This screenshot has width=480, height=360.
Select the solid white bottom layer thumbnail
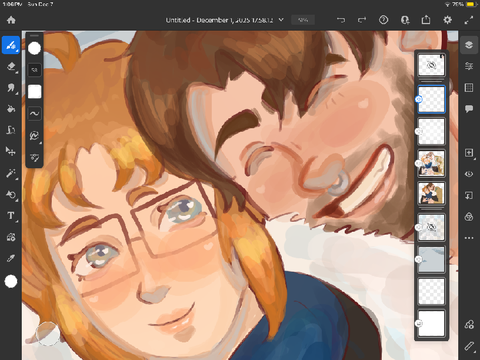[x=431, y=323]
